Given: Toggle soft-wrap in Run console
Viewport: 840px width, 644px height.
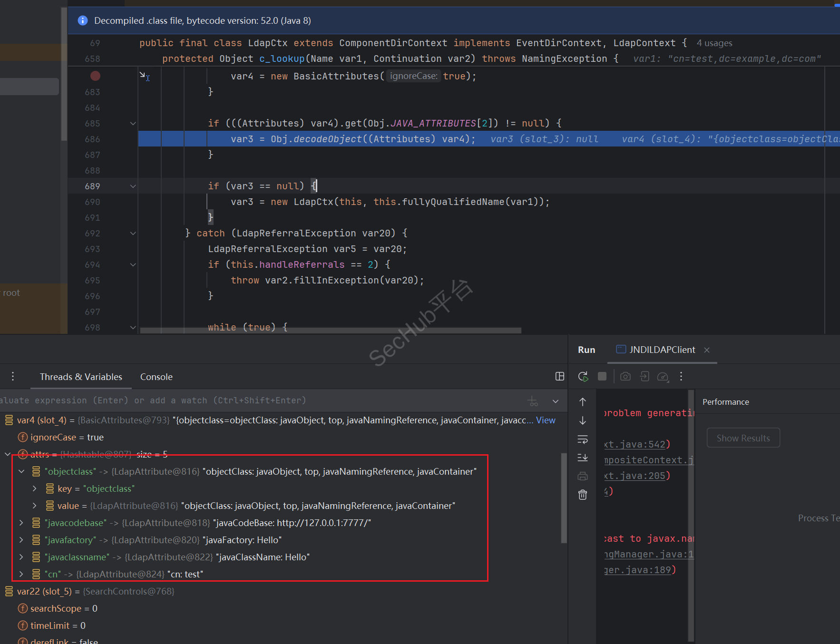Looking at the screenshot, I should coord(583,439).
